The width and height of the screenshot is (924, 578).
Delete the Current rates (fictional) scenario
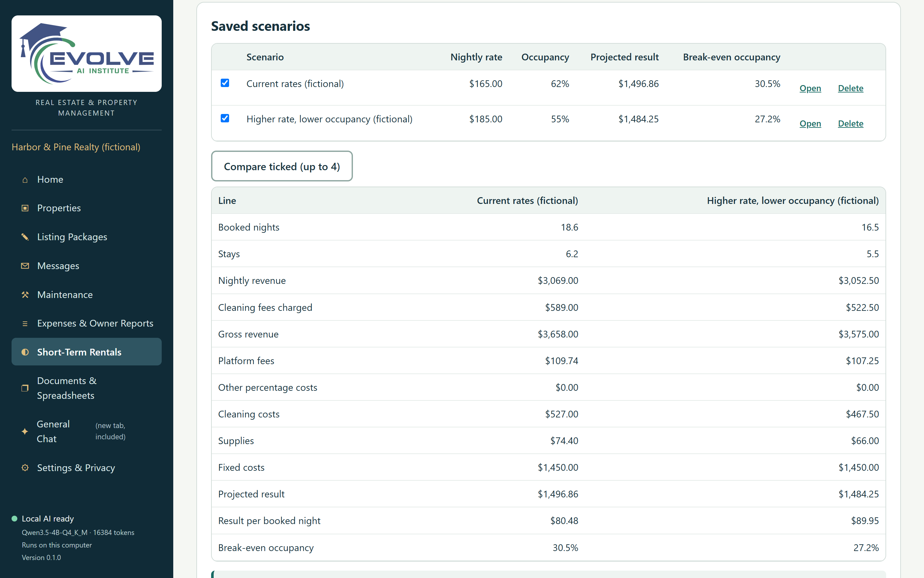coord(850,88)
